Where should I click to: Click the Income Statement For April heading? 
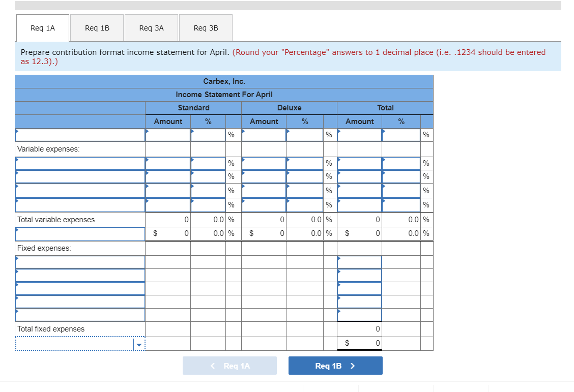(x=224, y=95)
